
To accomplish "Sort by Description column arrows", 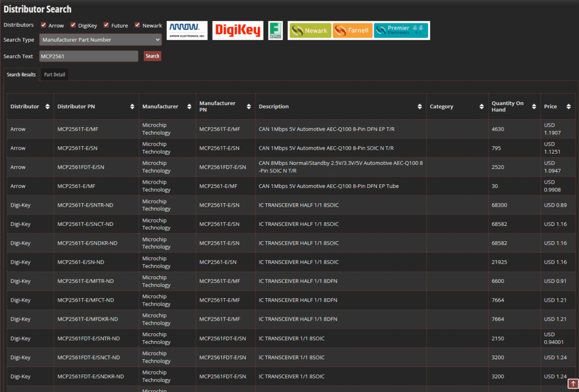I will [420, 107].
